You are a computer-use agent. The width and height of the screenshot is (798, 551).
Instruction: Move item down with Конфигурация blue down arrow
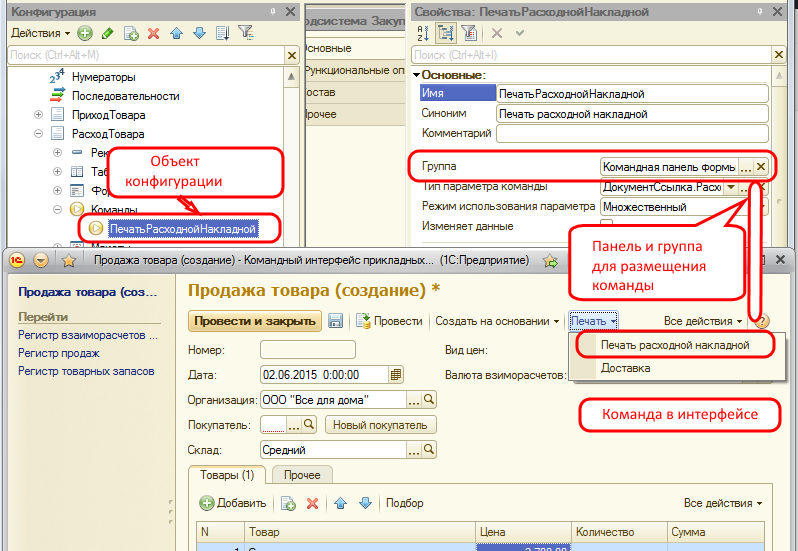coord(199,34)
